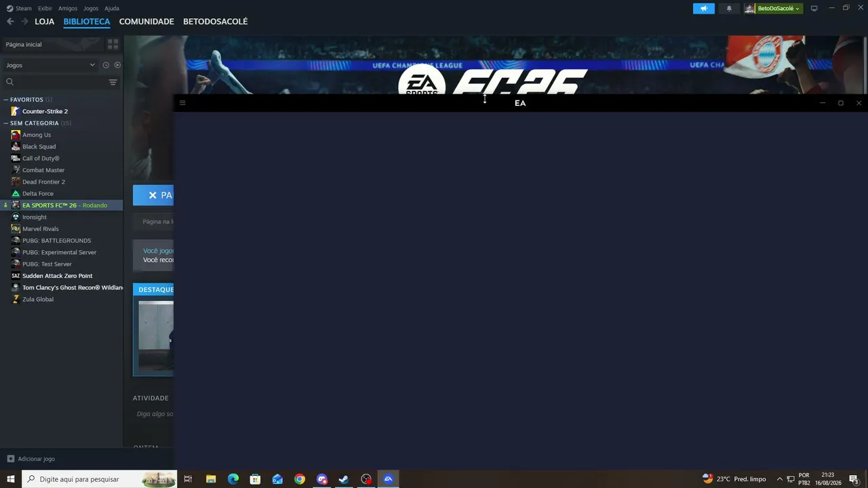This screenshot has width=868, height=488.
Task: Open library advanced filter options
Action: pyautogui.click(x=113, y=82)
